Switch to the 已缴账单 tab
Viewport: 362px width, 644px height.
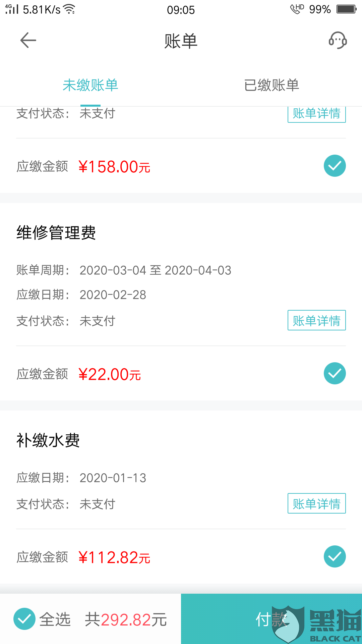click(x=271, y=85)
